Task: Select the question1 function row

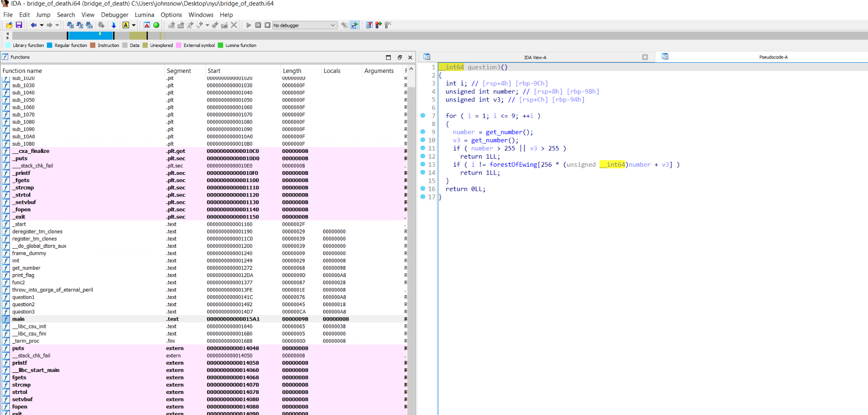Action: 204,298
